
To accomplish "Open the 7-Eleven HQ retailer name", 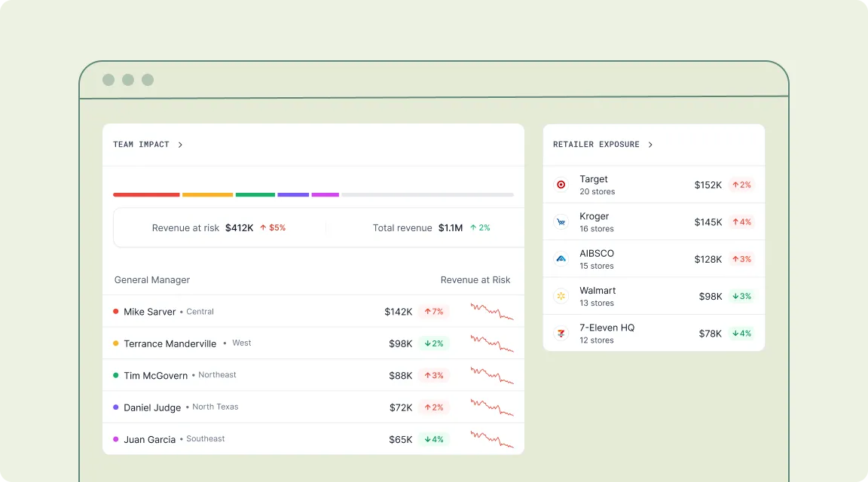I will click(607, 328).
